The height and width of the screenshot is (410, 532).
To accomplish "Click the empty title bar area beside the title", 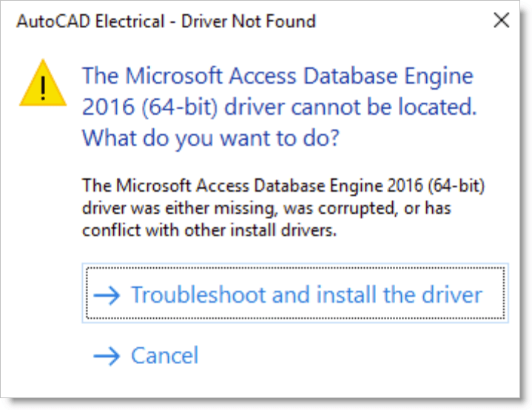I will pos(400,21).
